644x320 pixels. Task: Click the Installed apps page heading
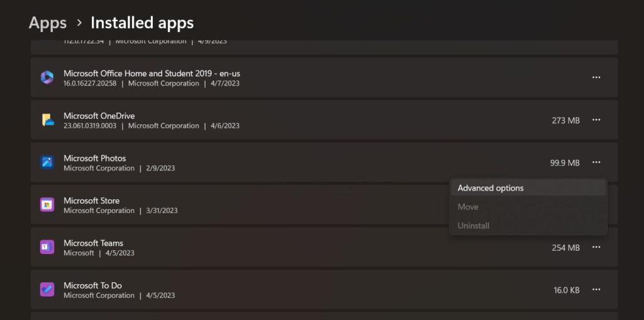pyautogui.click(x=142, y=23)
